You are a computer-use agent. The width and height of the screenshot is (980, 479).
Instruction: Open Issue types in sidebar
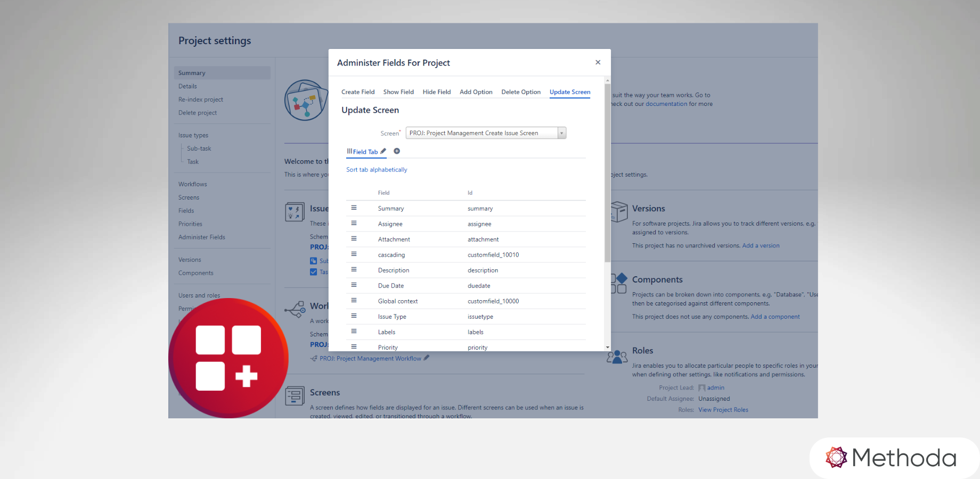[193, 135]
